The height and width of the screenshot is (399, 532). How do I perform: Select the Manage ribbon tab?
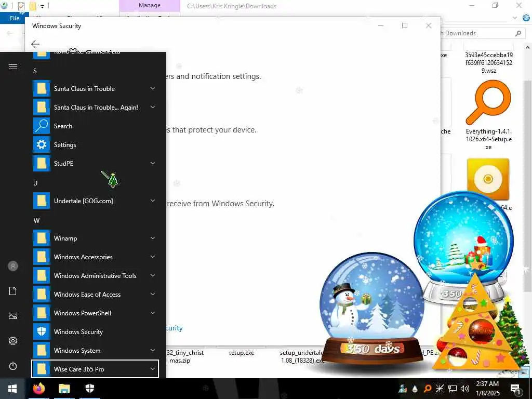pos(149,6)
